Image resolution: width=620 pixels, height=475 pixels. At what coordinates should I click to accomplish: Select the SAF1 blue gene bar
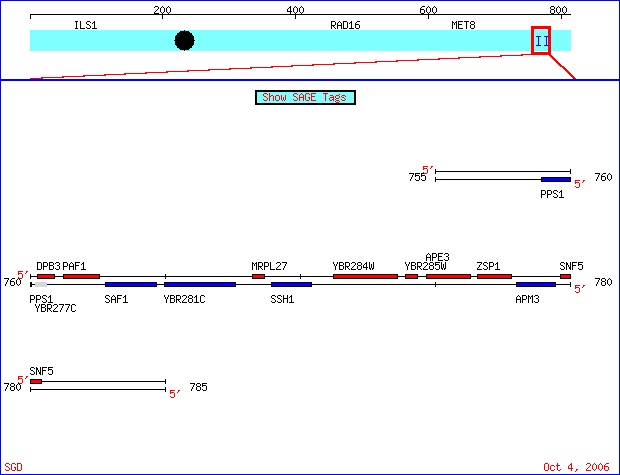(x=130, y=285)
